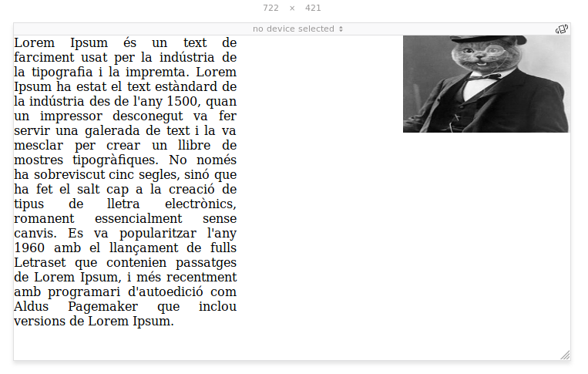The height and width of the screenshot is (374, 588).
Task: Click the '×' between the dimension values
Action: (x=292, y=8)
